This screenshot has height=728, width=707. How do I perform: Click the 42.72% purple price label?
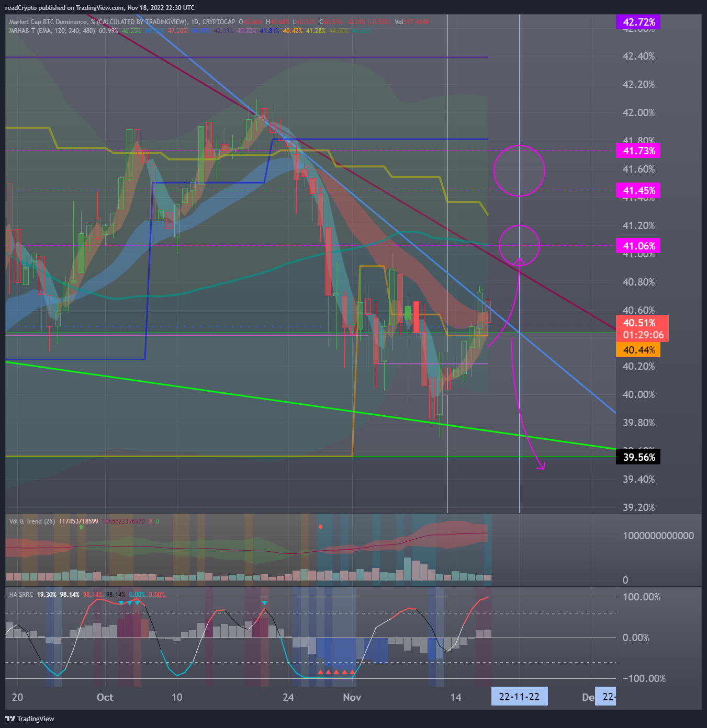pyautogui.click(x=638, y=22)
